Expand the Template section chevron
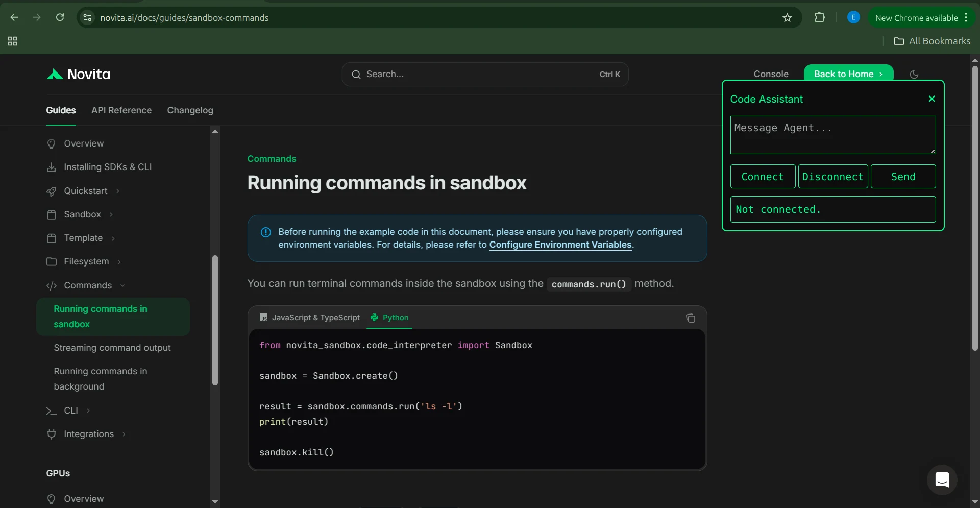The image size is (980, 508). coord(113,238)
